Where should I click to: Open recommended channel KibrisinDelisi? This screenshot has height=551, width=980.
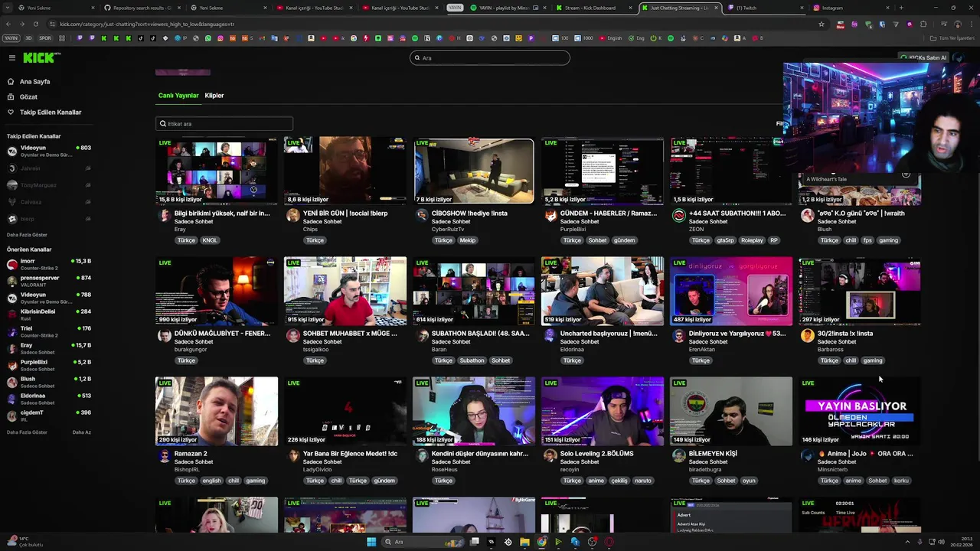pyautogui.click(x=49, y=314)
